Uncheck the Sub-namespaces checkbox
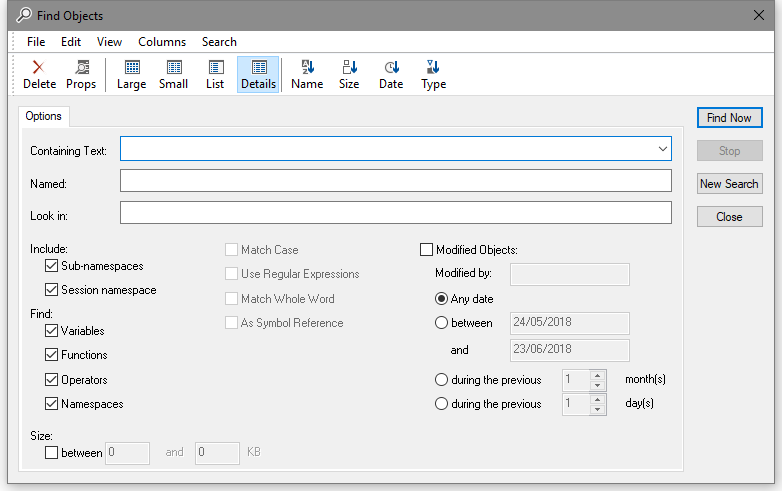The image size is (782, 491). (x=51, y=266)
